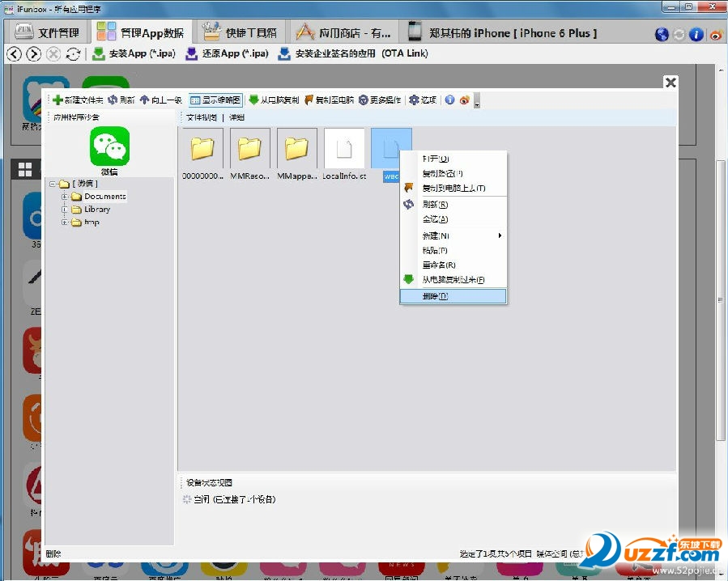Click the 微信 WeChat app icon

pyautogui.click(x=109, y=146)
